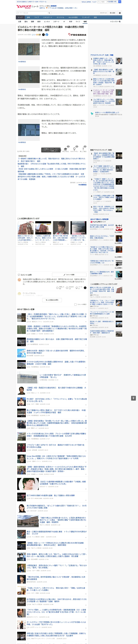Open the レース前の舟券を ボートレース article

(63, 376)
